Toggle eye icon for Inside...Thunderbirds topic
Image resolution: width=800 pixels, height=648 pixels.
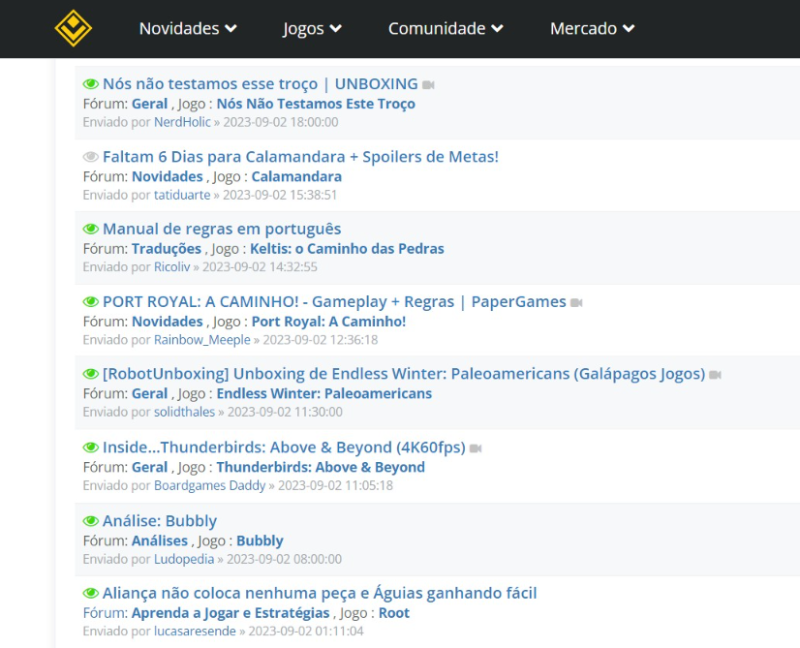(91, 447)
